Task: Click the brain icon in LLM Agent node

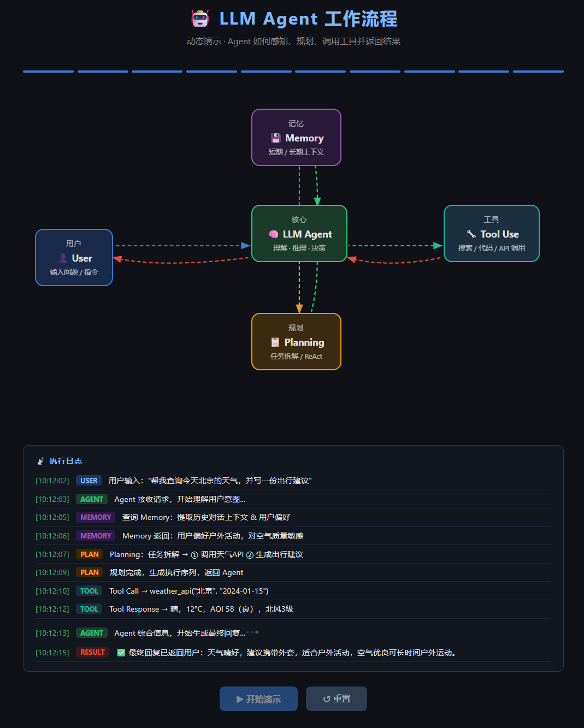Action: pyautogui.click(x=274, y=234)
